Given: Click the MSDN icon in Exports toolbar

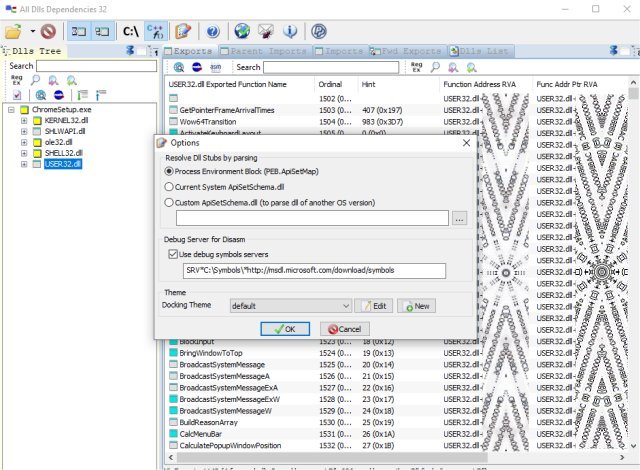Looking at the screenshot, I should tap(197, 67).
